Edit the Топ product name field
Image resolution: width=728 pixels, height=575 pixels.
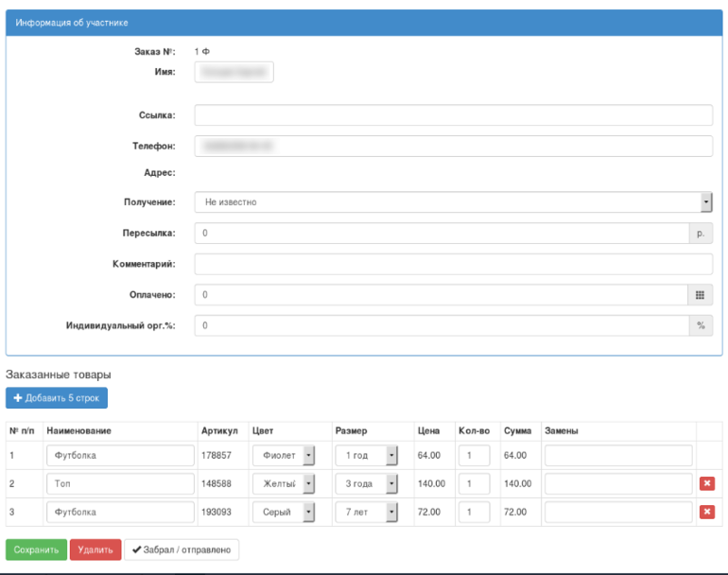tap(119, 484)
